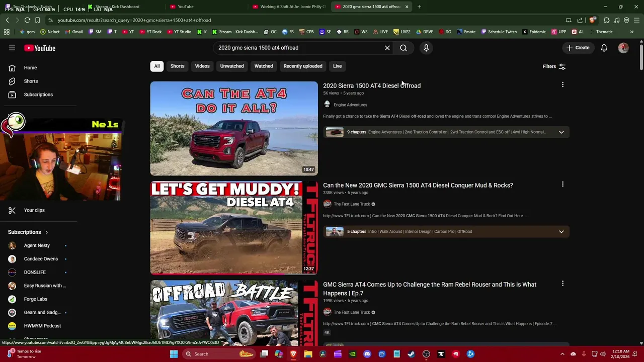
Task: Open the YouTube hamburger guide menu
Action: point(12,48)
